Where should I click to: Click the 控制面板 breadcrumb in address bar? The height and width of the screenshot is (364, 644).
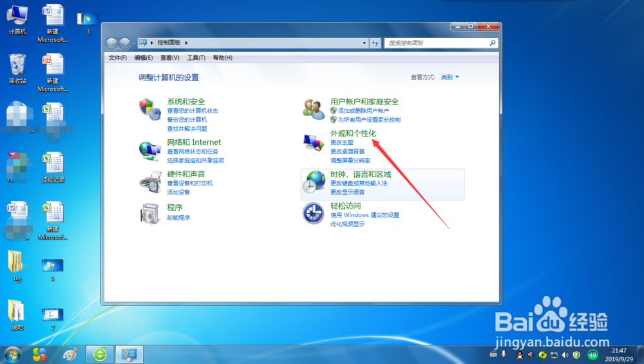pos(169,43)
